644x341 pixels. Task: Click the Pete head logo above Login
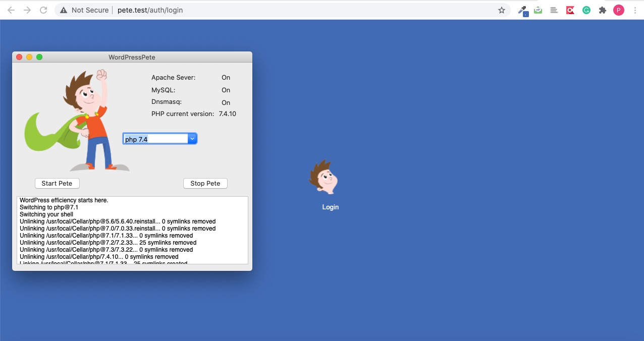tap(324, 177)
